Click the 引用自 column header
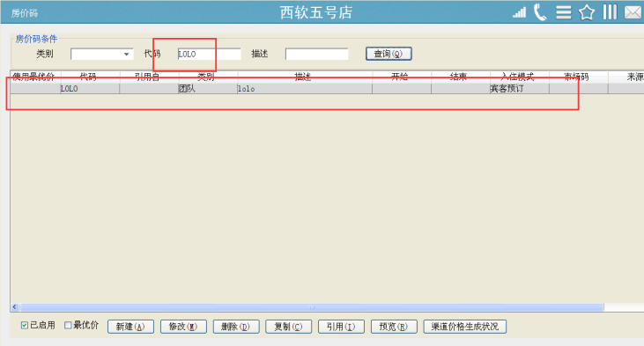644x346 pixels. 149,77
